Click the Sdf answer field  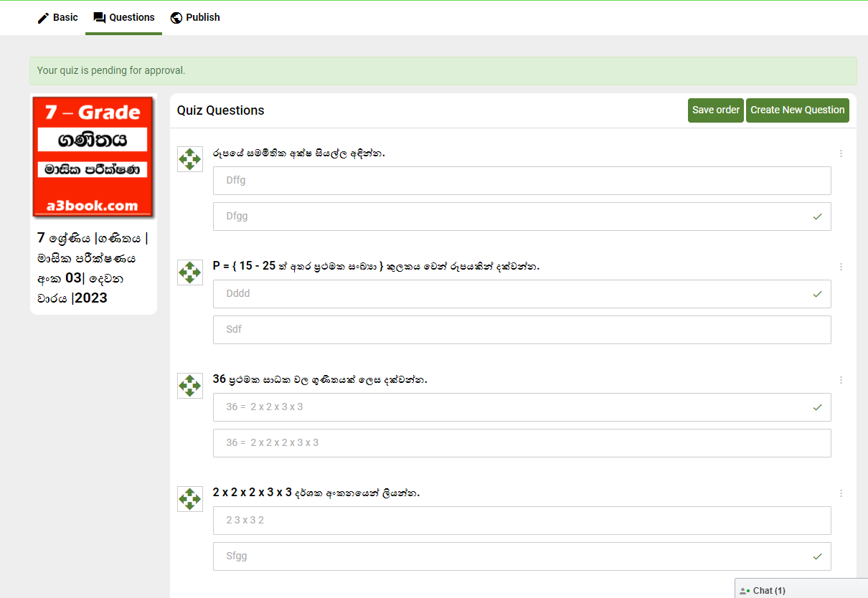click(x=522, y=330)
